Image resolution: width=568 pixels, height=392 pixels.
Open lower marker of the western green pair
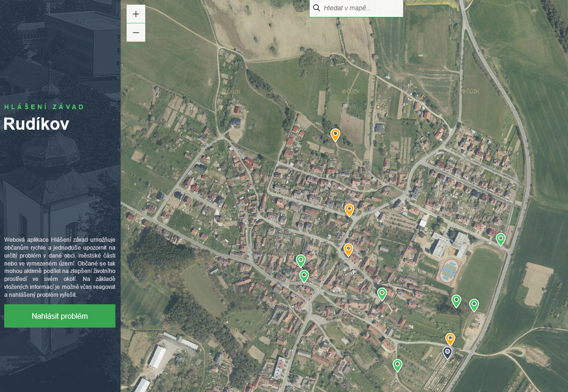304,276
